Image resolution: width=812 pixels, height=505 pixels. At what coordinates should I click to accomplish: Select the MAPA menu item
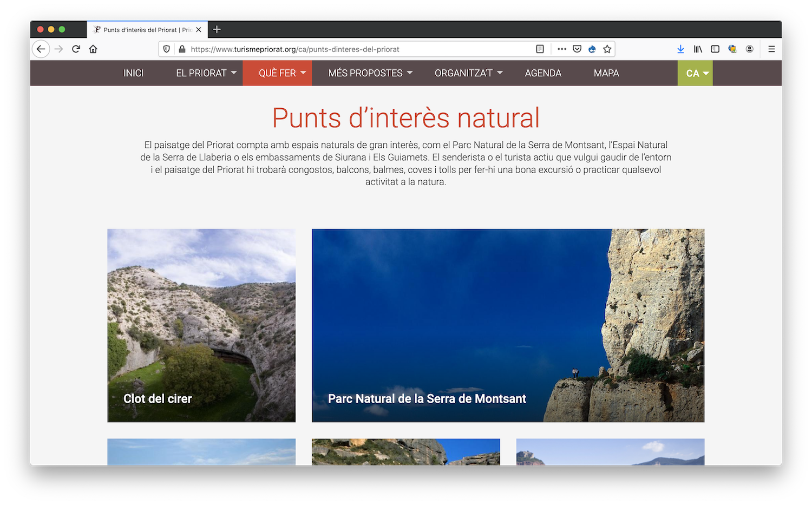coord(606,73)
